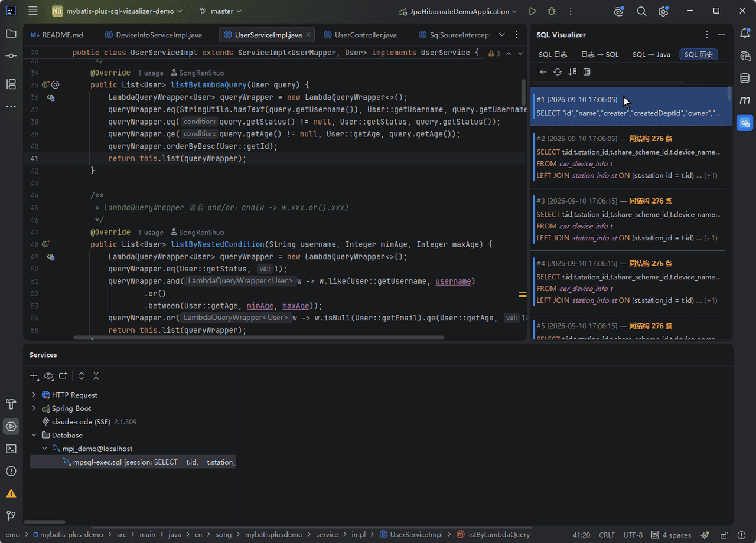Click the add service plus icon
The width and height of the screenshot is (756, 543).
click(x=34, y=376)
